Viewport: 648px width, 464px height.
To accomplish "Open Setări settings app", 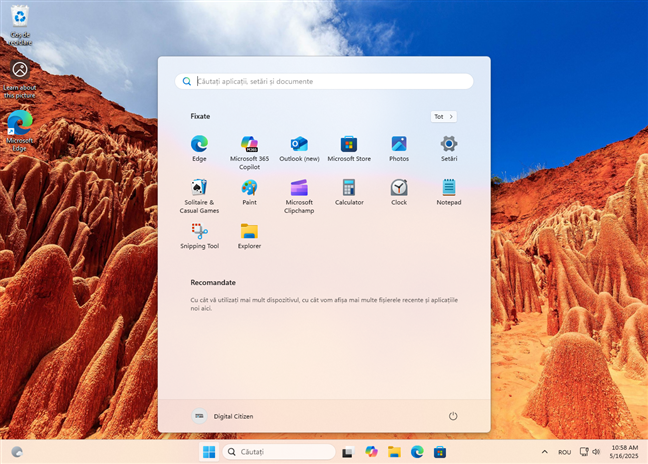I will (449, 148).
